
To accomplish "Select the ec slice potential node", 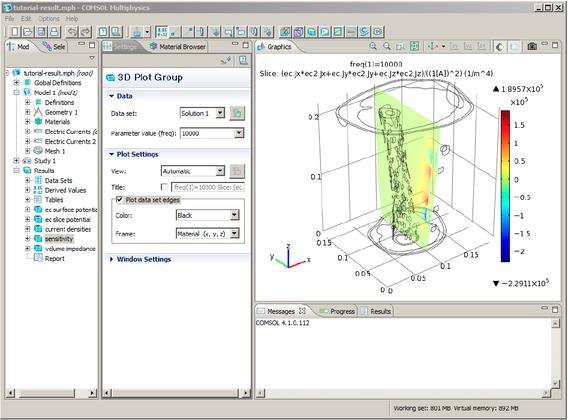I will pyautogui.click(x=68, y=219).
